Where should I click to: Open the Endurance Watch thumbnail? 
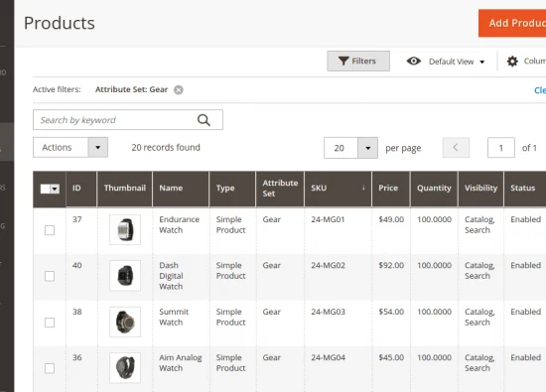point(125,230)
